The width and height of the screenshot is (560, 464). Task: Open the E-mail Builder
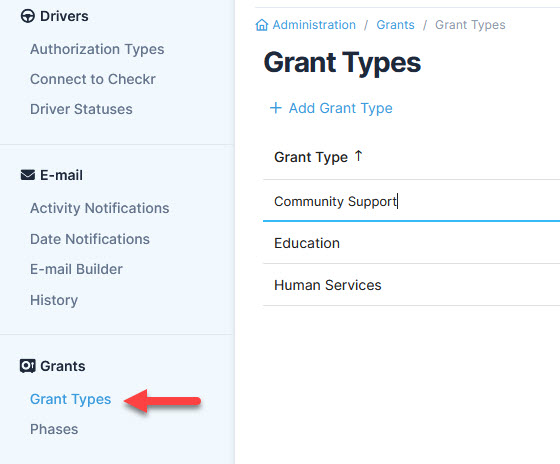tap(76, 269)
